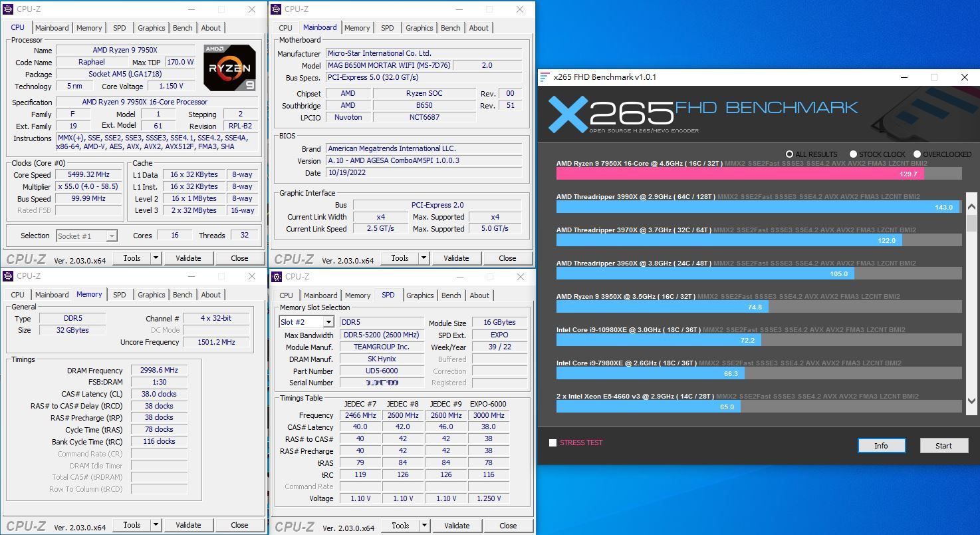980x535 pixels.
Task: Click the Threadripper 3970X 122.0 result bar
Action: point(729,240)
